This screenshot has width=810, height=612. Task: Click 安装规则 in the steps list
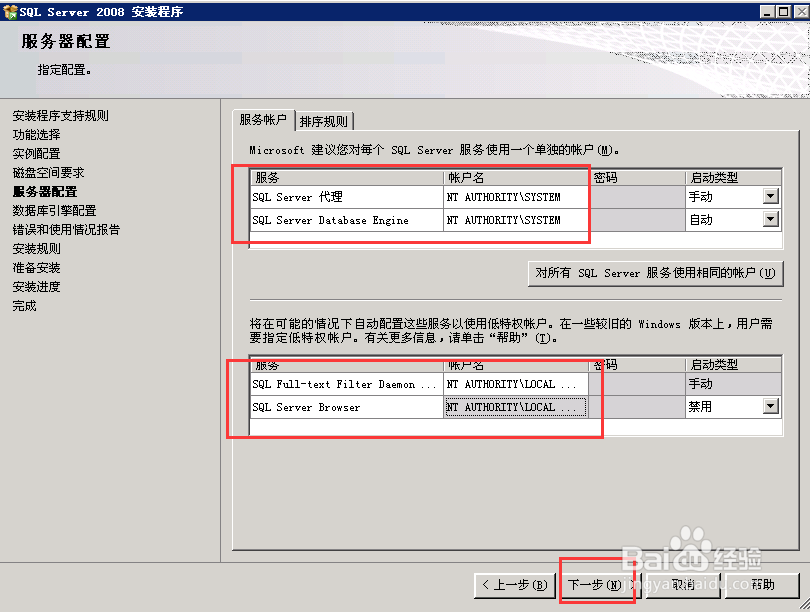point(36,249)
